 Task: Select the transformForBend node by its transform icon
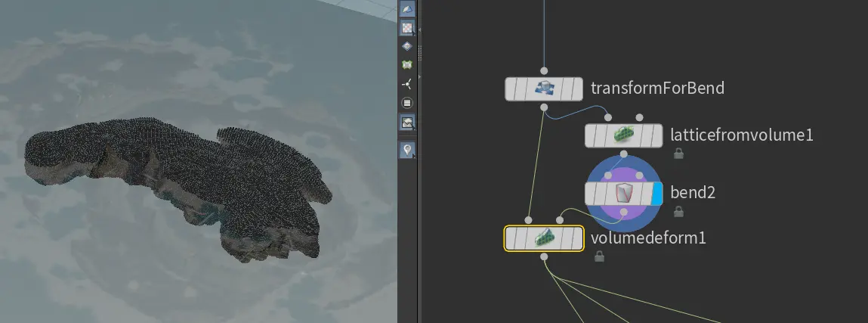tap(544, 89)
